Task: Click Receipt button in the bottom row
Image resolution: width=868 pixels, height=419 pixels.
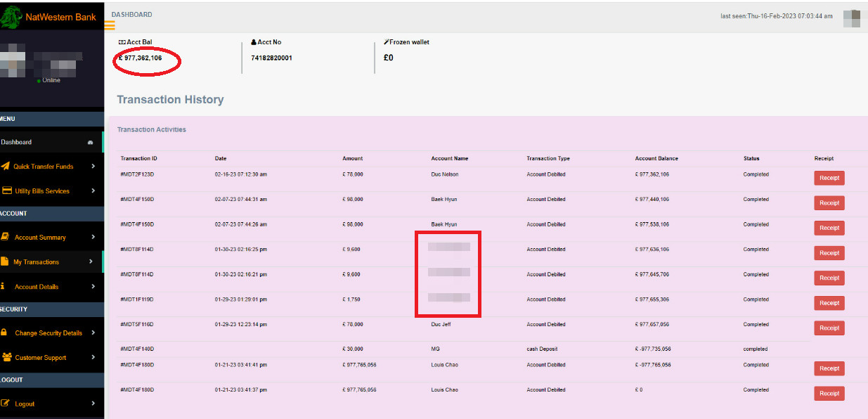Action: tap(829, 393)
